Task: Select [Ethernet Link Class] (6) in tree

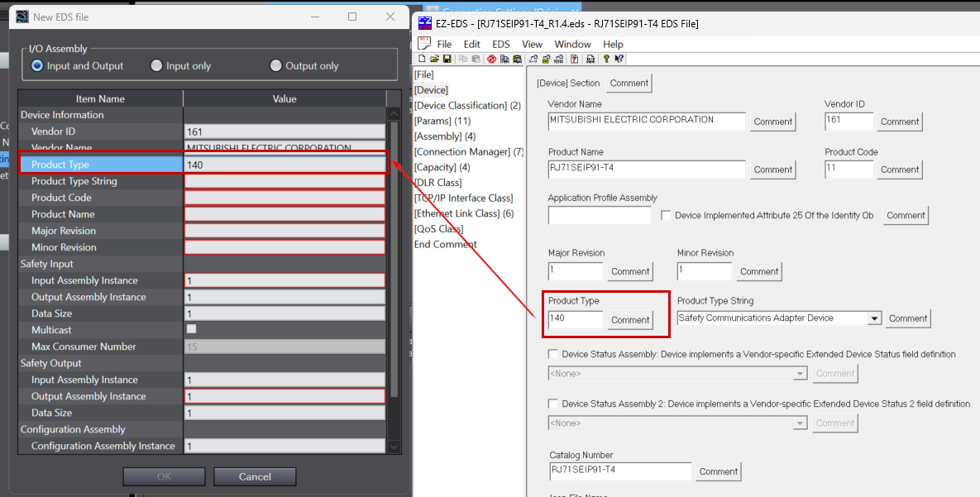Action: [x=464, y=213]
